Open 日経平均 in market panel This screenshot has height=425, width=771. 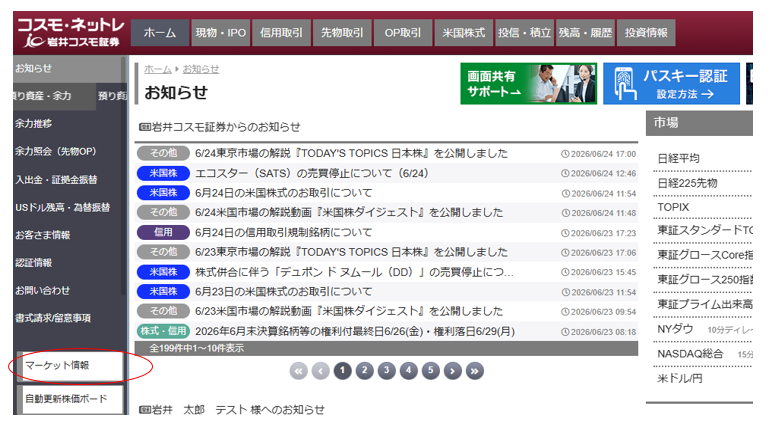pos(679,158)
